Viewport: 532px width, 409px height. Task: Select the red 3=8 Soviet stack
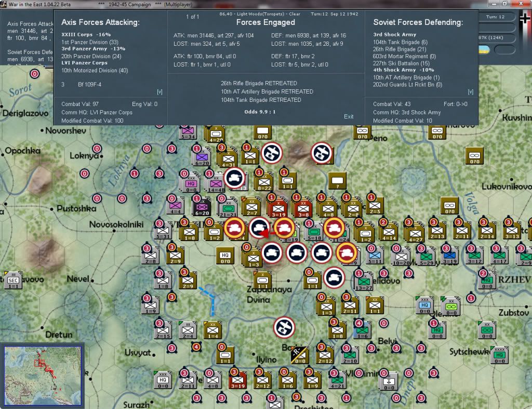click(303, 208)
